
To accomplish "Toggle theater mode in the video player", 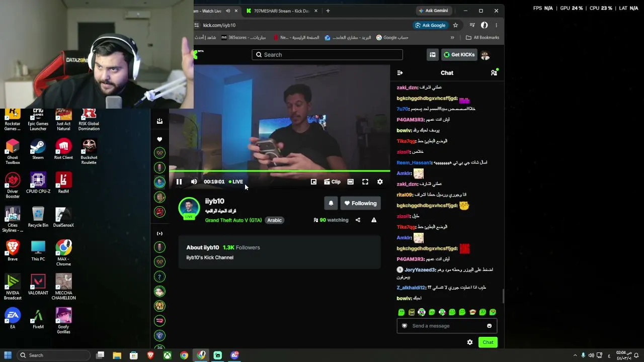I will pyautogui.click(x=351, y=182).
